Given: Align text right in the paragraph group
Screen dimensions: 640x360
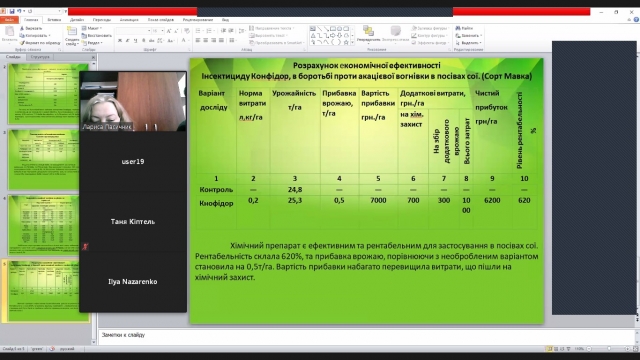Looking at the screenshot, I should point(213,40).
